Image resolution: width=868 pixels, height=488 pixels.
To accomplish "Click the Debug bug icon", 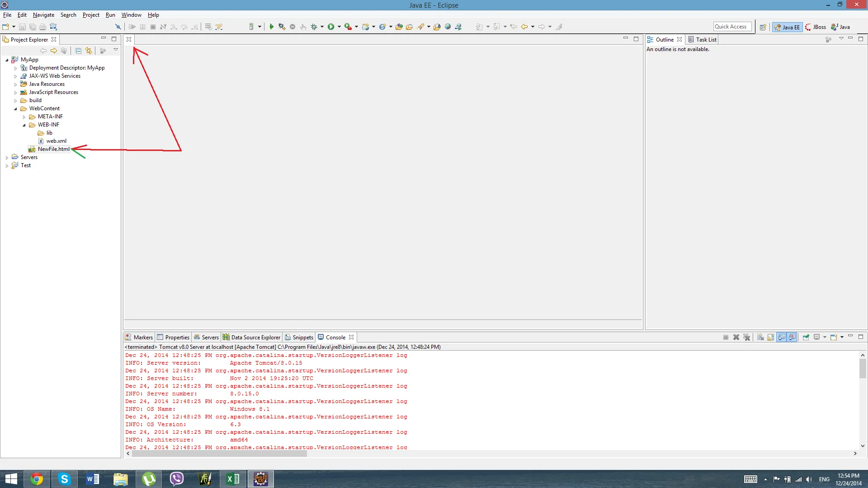I will pyautogui.click(x=314, y=27).
